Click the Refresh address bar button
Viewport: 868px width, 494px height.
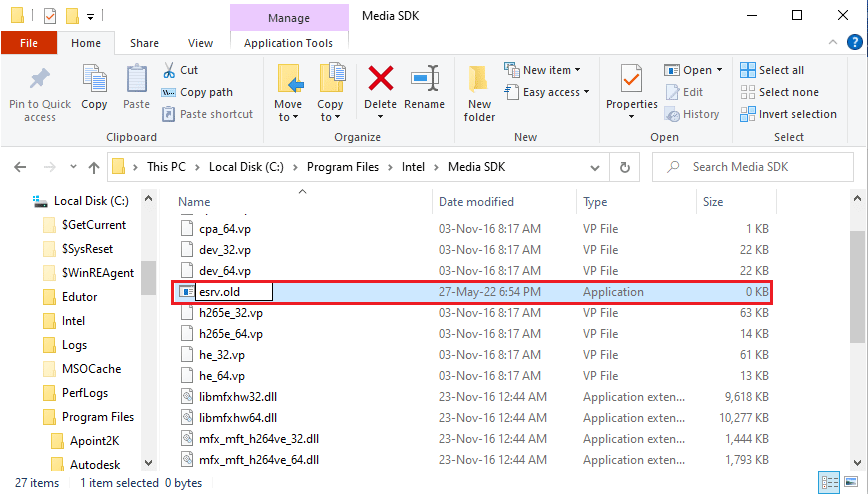tap(624, 167)
